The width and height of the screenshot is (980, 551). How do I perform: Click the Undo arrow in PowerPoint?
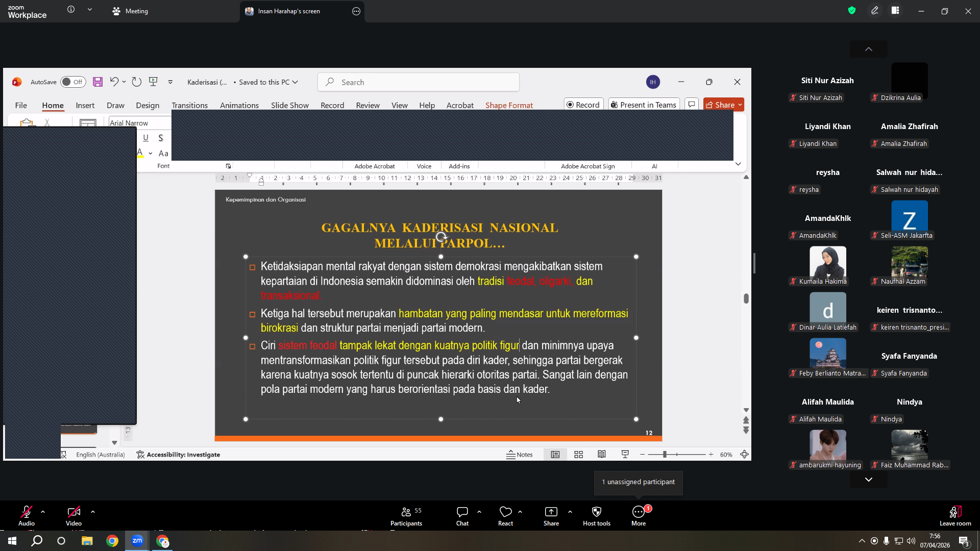click(x=114, y=82)
